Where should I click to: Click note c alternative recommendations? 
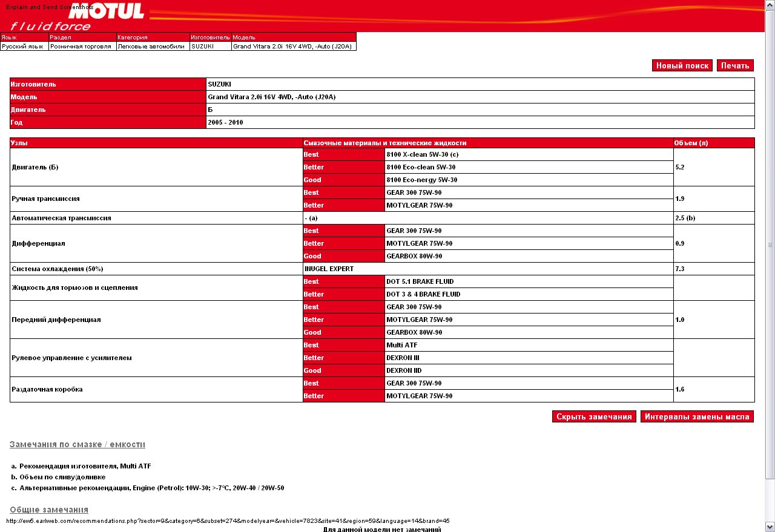pos(148,488)
